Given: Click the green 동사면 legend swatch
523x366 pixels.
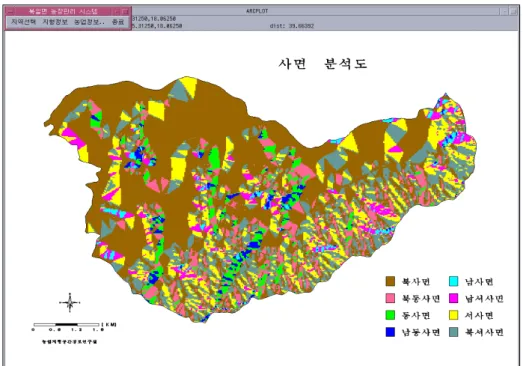Looking at the screenshot, I should pos(390,315).
